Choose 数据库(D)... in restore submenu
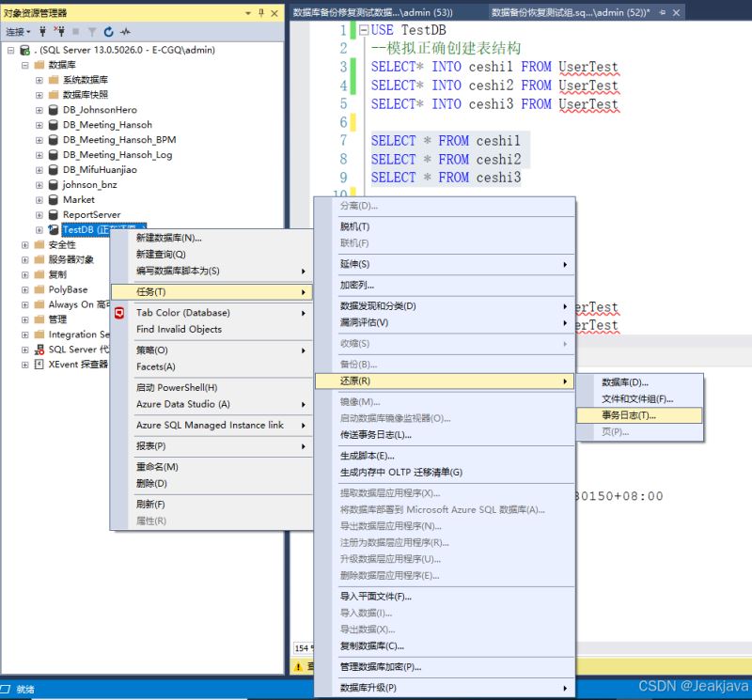The width and height of the screenshot is (752, 700). click(639, 382)
